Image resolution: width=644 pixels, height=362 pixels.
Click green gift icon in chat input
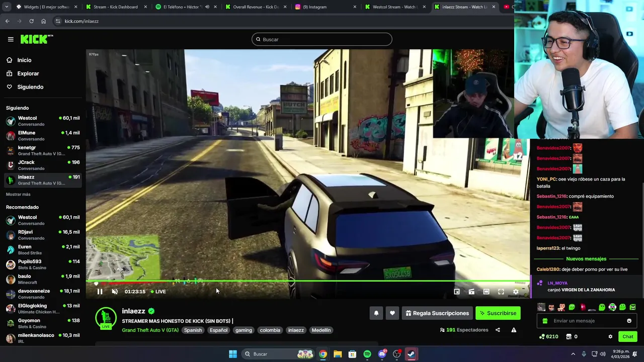pos(545,321)
